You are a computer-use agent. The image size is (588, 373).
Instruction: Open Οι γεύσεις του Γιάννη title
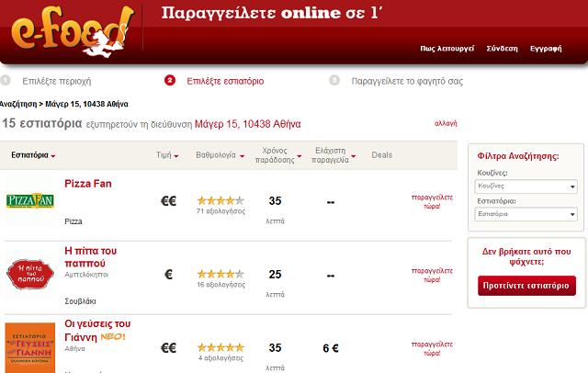tap(97, 330)
